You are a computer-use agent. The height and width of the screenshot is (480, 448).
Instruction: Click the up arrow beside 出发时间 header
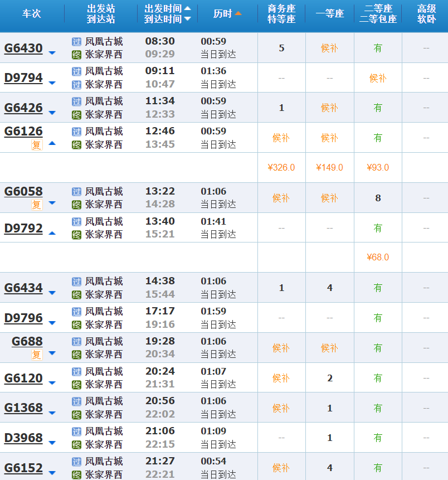coord(187,8)
